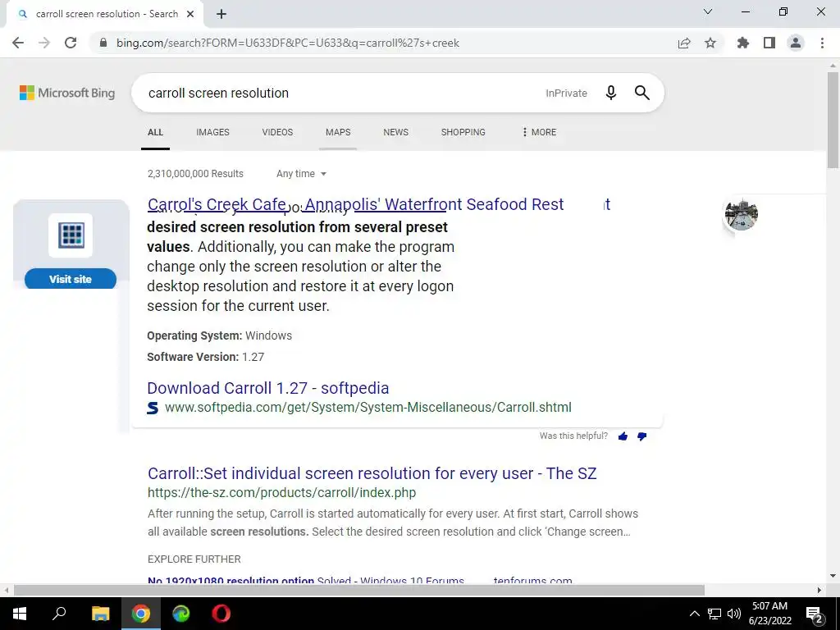This screenshot has width=840, height=630.
Task: Open the Chrome profile avatar
Action: [796, 43]
